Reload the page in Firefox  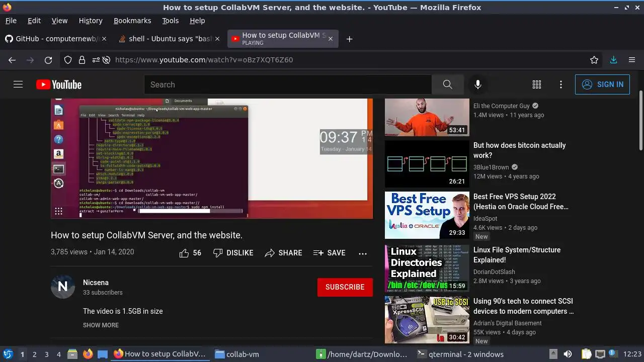tap(48, 60)
